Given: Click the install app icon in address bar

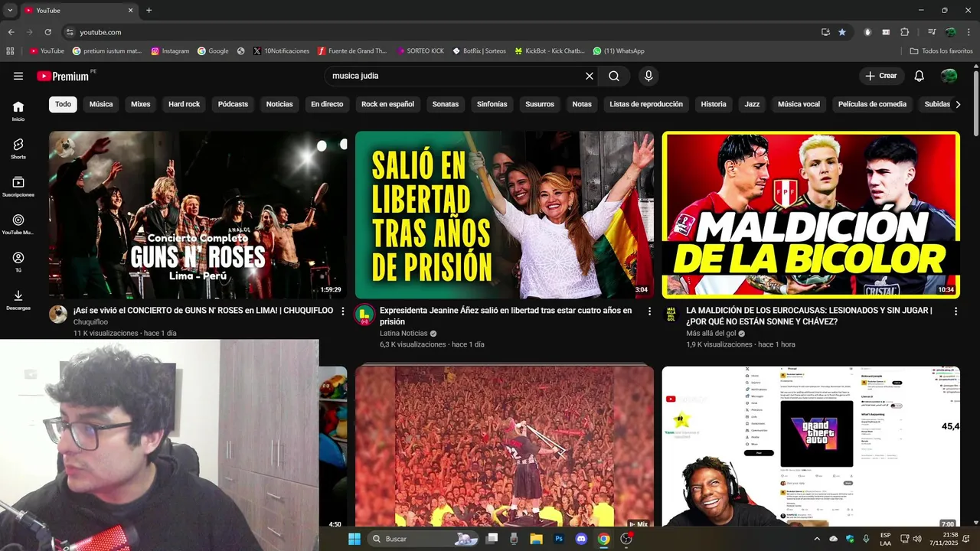Looking at the screenshot, I should click(825, 32).
